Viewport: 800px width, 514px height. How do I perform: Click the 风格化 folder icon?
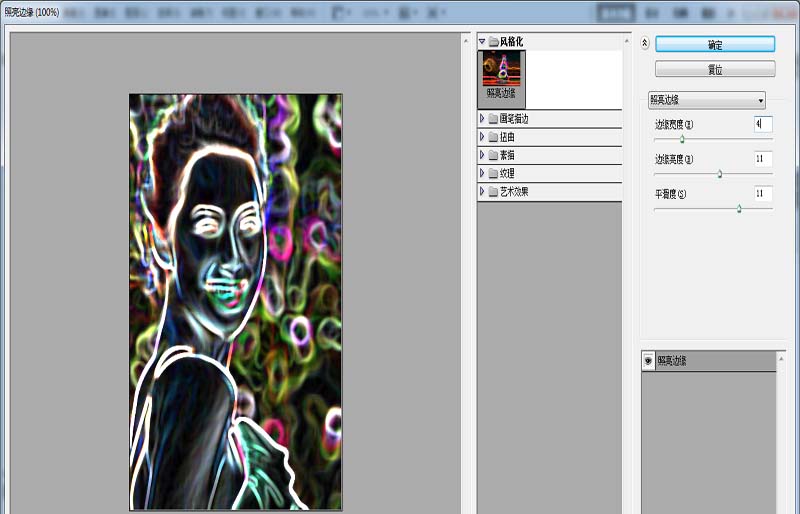[493, 42]
